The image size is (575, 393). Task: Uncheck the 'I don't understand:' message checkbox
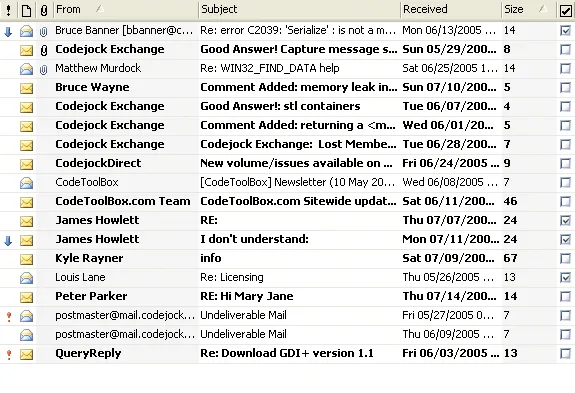tap(565, 240)
